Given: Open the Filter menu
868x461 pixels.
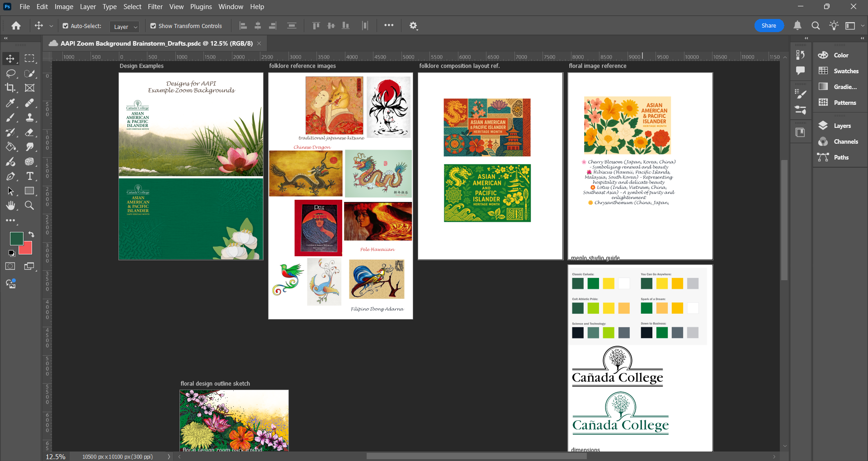Looking at the screenshot, I should coord(155,7).
